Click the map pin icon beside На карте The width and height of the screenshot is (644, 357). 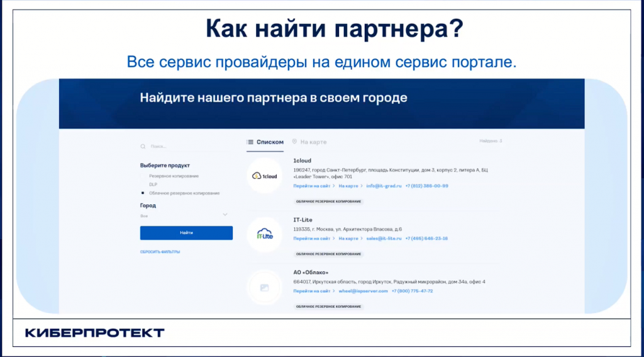coord(294,142)
